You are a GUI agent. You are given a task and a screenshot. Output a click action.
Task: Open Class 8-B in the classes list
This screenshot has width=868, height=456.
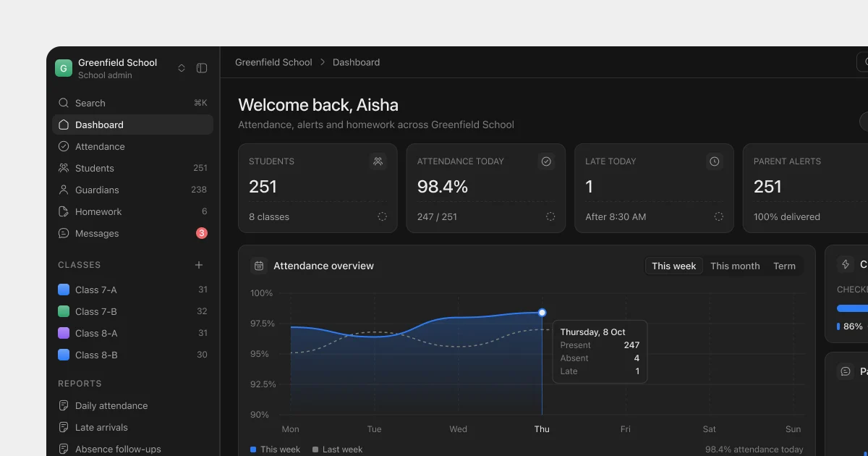(132, 355)
